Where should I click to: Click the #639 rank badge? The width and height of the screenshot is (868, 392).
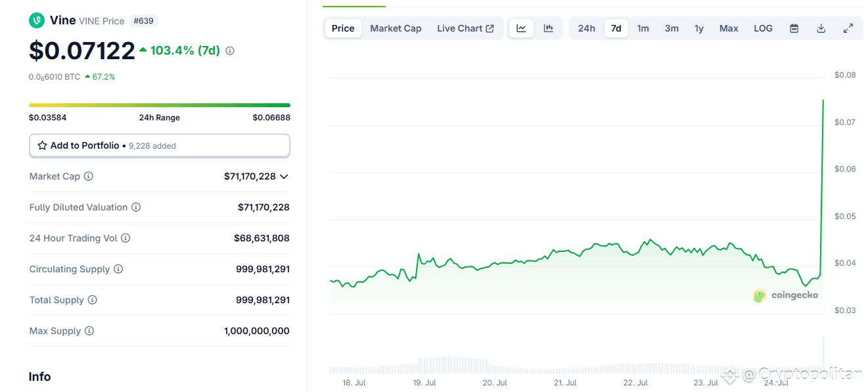point(143,21)
